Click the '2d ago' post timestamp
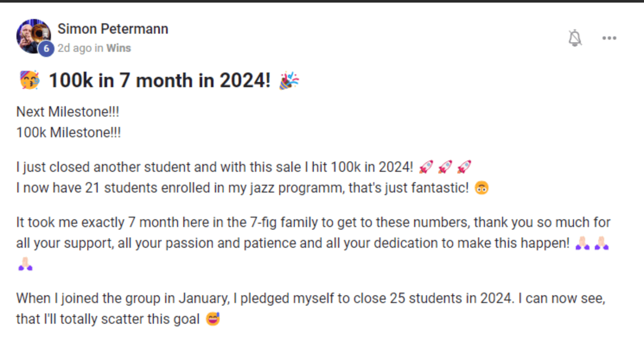This screenshot has width=644, height=341. coord(75,48)
